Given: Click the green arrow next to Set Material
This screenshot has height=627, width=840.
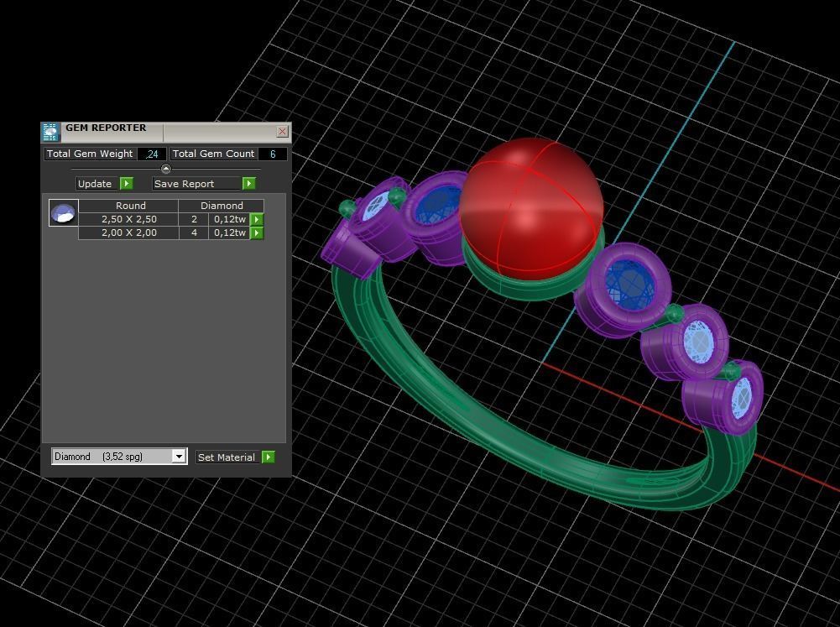Looking at the screenshot, I should (x=269, y=457).
